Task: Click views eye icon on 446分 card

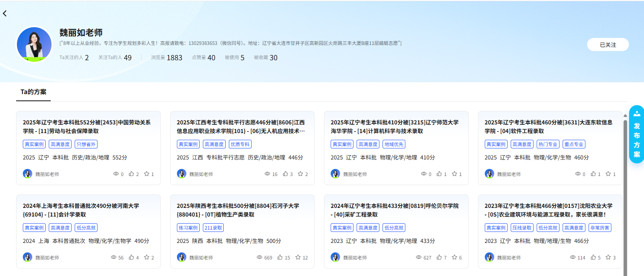Action: tap(267, 174)
